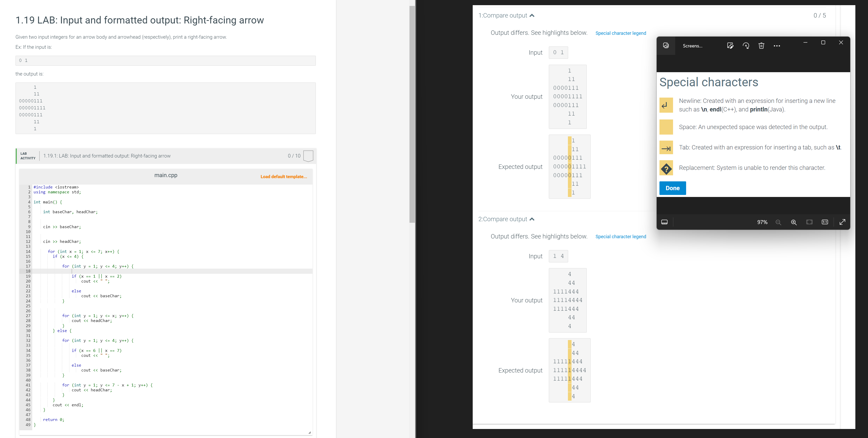Screen dimensions: 868x438
Task: Click the 97% zoom level indicator
Action: click(x=762, y=222)
